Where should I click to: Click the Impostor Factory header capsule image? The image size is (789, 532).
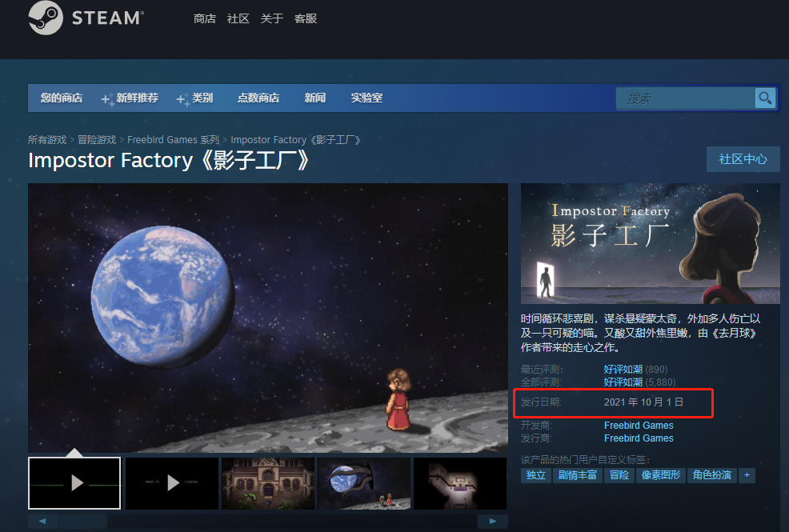click(x=650, y=243)
